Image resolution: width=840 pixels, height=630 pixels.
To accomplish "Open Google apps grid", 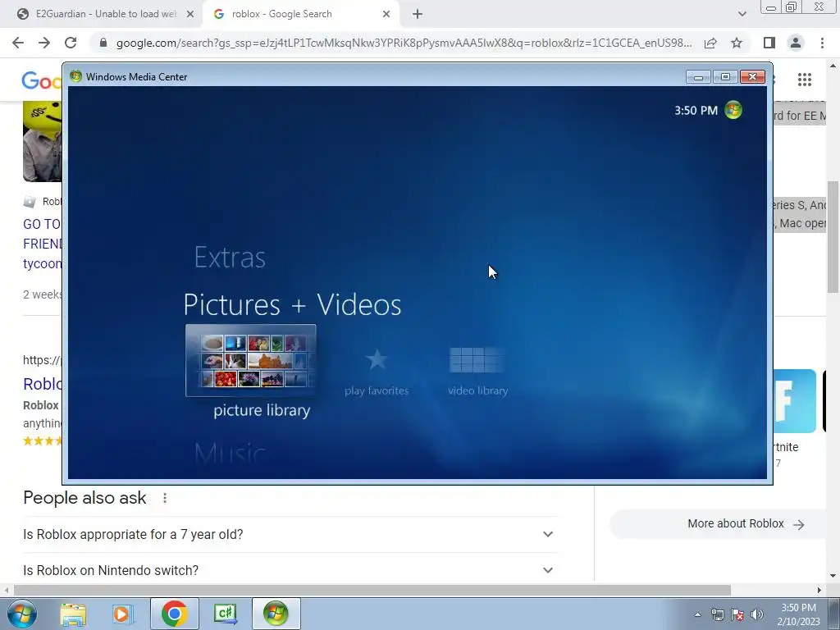I will pos(805,80).
